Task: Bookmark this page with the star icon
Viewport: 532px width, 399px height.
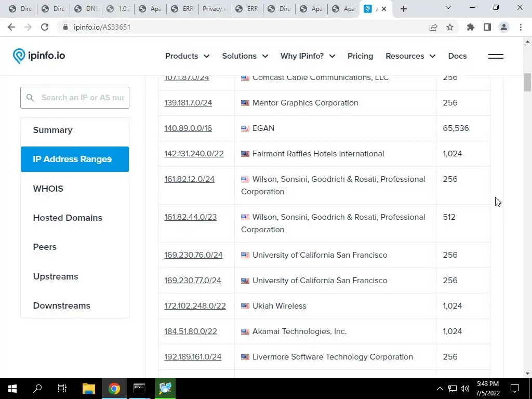Action: coord(450,27)
